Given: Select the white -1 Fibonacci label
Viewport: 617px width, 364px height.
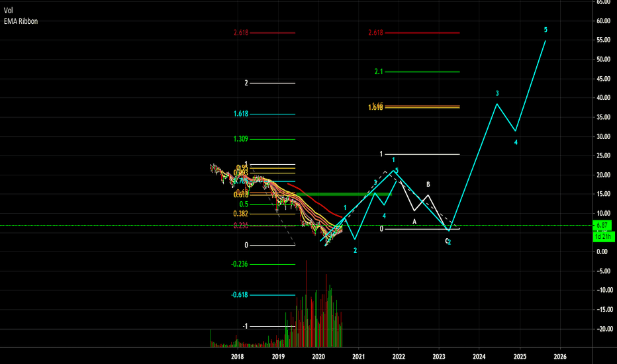Looking at the screenshot, I should tap(246, 326).
